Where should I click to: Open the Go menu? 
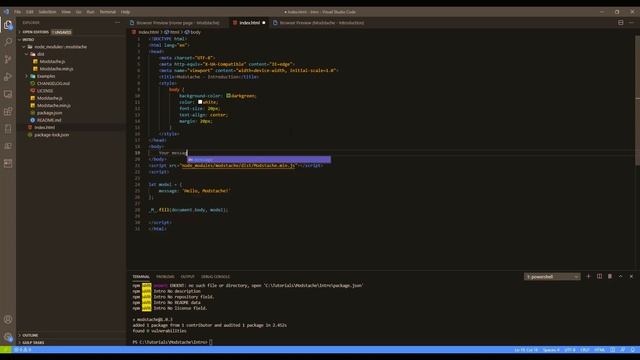79,12
